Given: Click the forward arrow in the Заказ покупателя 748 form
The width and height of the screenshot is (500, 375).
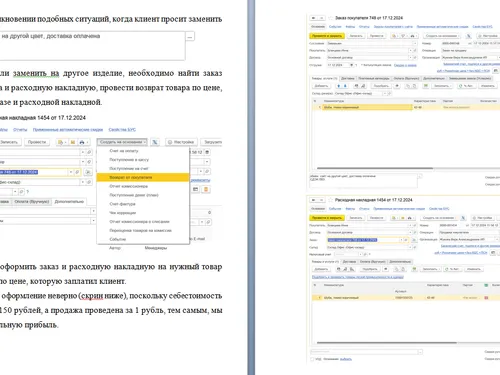Looking at the screenshot, I should coord(321,18).
